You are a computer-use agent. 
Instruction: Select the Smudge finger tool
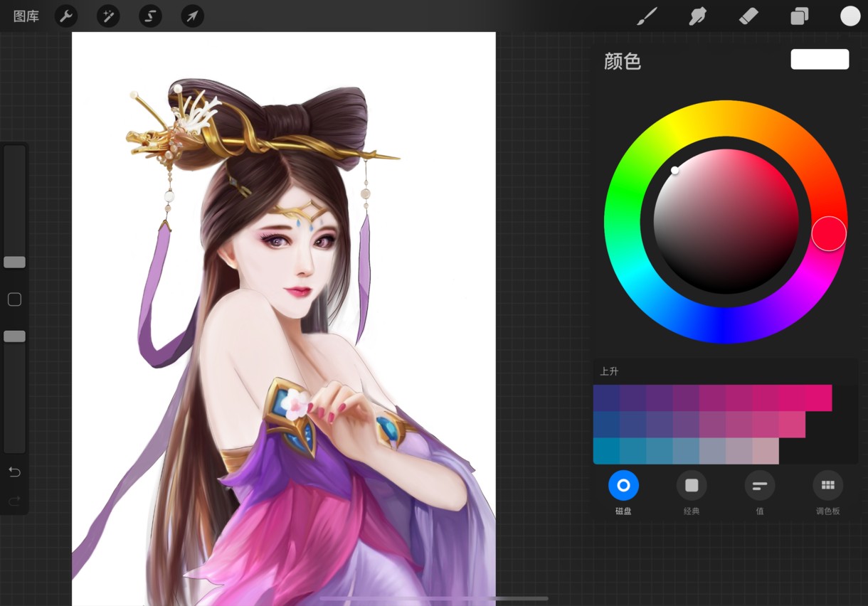(x=697, y=16)
